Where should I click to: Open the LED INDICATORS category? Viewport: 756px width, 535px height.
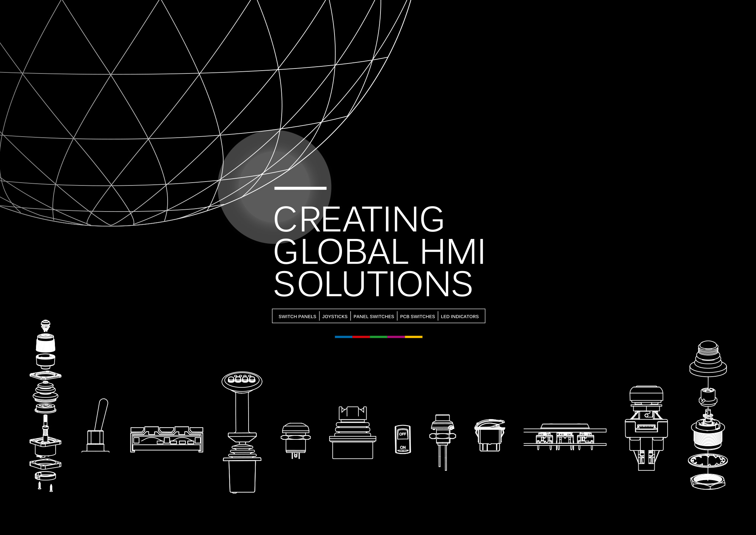click(459, 316)
